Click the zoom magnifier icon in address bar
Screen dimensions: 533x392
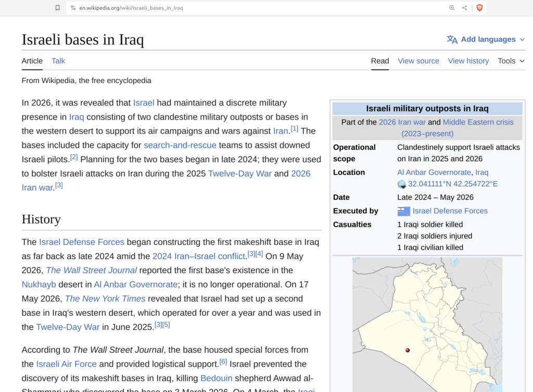click(452, 8)
